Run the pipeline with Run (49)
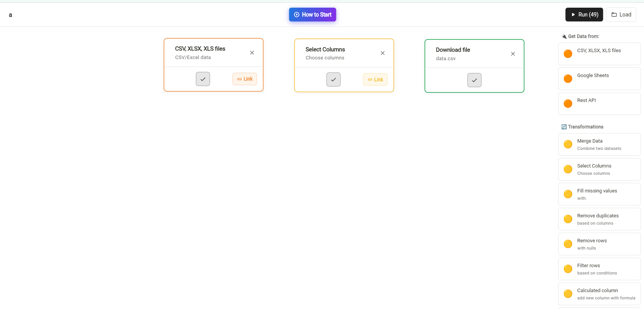This screenshot has width=644, height=309. coord(584,15)
